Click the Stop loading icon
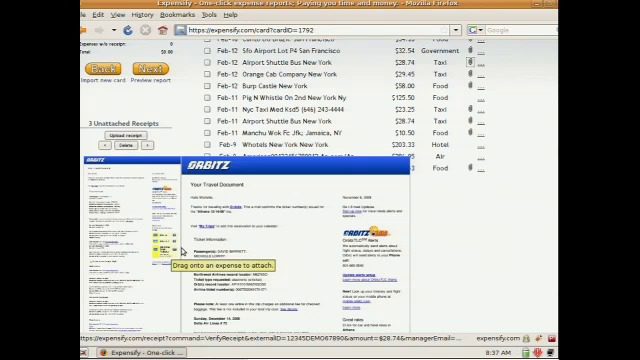 coord(145,30)
